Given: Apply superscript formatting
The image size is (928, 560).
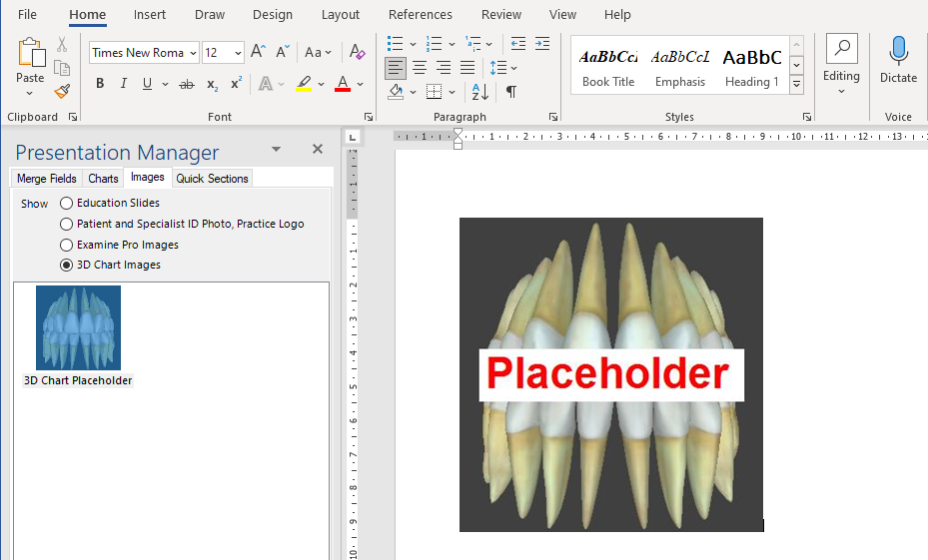Looking at the screenshot, I should tap(236, 84).
